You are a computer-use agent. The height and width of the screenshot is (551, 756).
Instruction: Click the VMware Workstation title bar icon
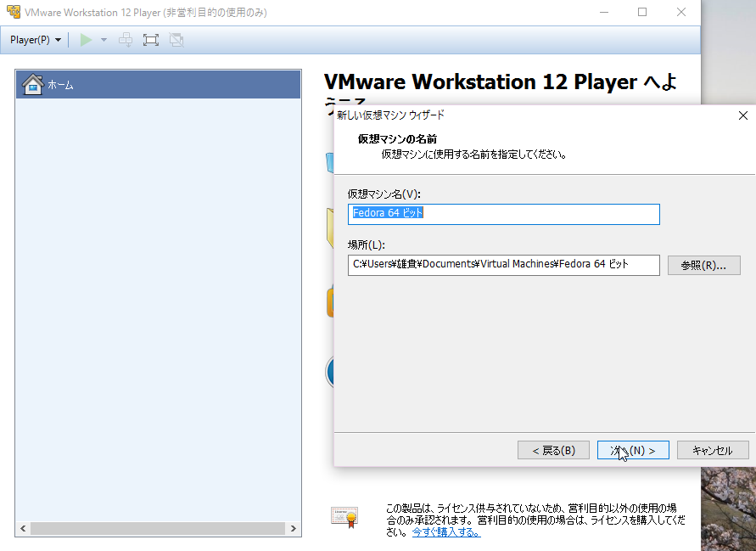(13, 12)
